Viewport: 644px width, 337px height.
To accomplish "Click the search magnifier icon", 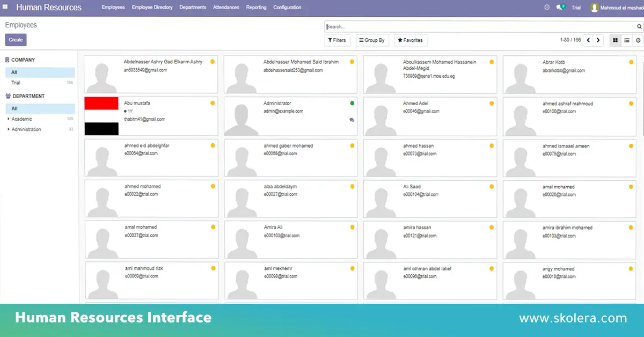I will 639,27.
